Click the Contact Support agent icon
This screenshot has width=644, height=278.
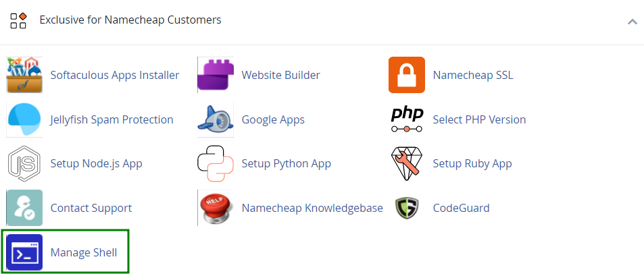click(x=24, y=208)
